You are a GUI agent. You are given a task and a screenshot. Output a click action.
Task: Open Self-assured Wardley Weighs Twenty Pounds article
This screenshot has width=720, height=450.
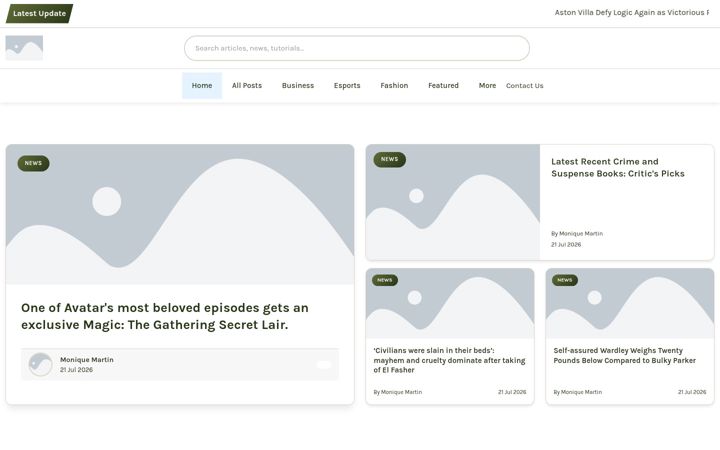pyautogui.click(x=624, y=355)
